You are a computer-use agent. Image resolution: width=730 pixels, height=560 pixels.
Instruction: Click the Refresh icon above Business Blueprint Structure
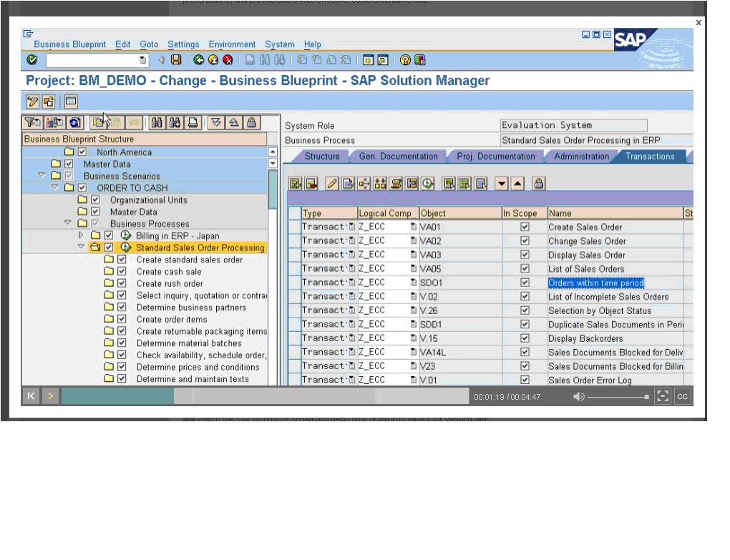[74, 123]
